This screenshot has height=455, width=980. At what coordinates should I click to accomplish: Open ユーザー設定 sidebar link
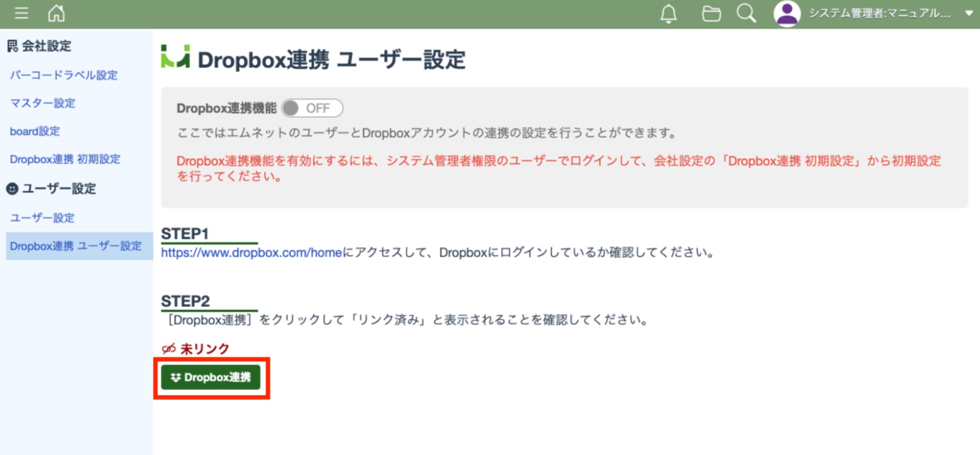pos(42,218)
